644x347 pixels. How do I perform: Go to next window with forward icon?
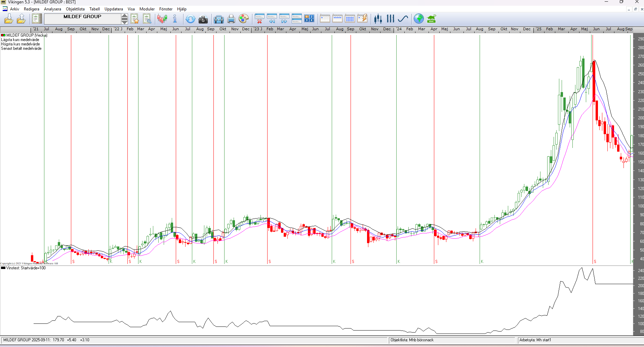coord(284,18)
